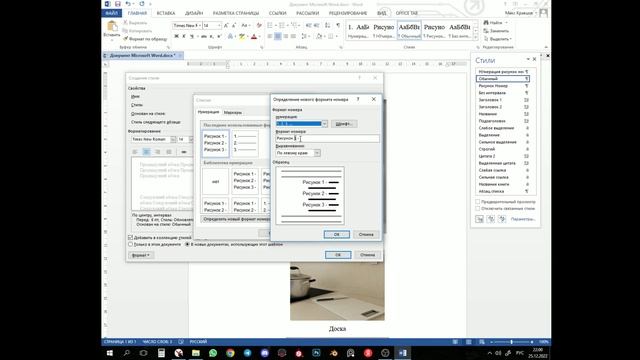Toggle 'Предварительный просмотр' checkbox in Styles pane

[x=478, y=202]
